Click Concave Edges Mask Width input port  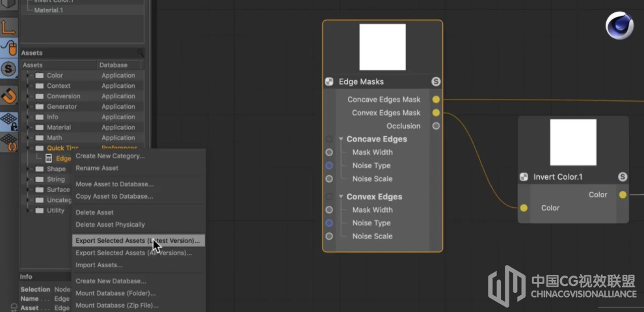(329, 152)
